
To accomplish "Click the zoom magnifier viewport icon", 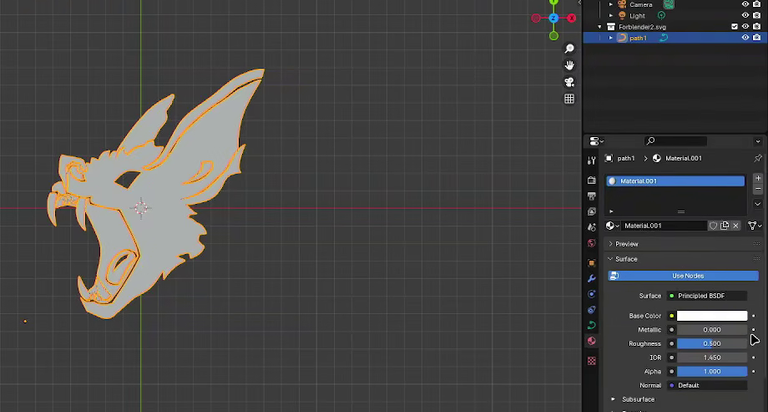I will [569, 48].
